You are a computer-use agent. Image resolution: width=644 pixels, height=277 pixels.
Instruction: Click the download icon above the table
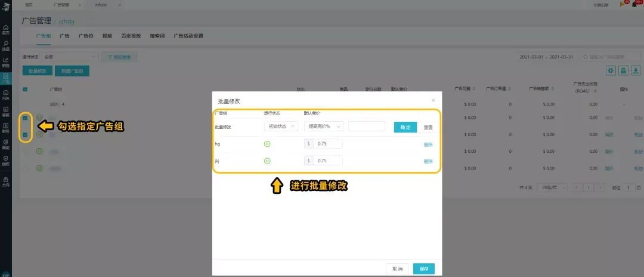click(x=636, y=70)
